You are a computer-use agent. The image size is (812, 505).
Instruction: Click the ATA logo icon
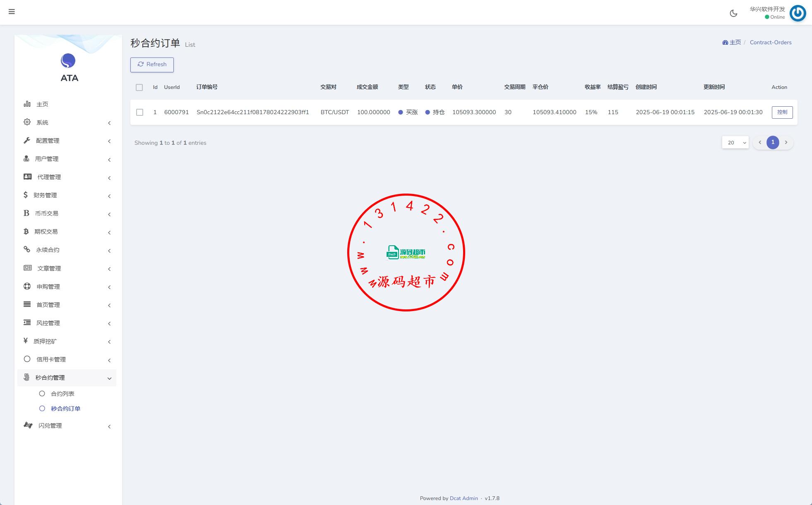pyautogui.click(x=68, y=61)
